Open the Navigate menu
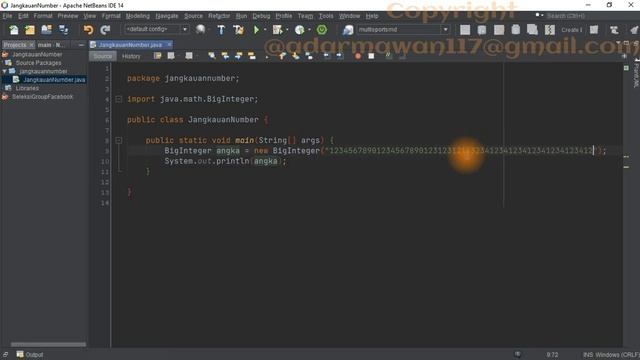 pos(167,16)
